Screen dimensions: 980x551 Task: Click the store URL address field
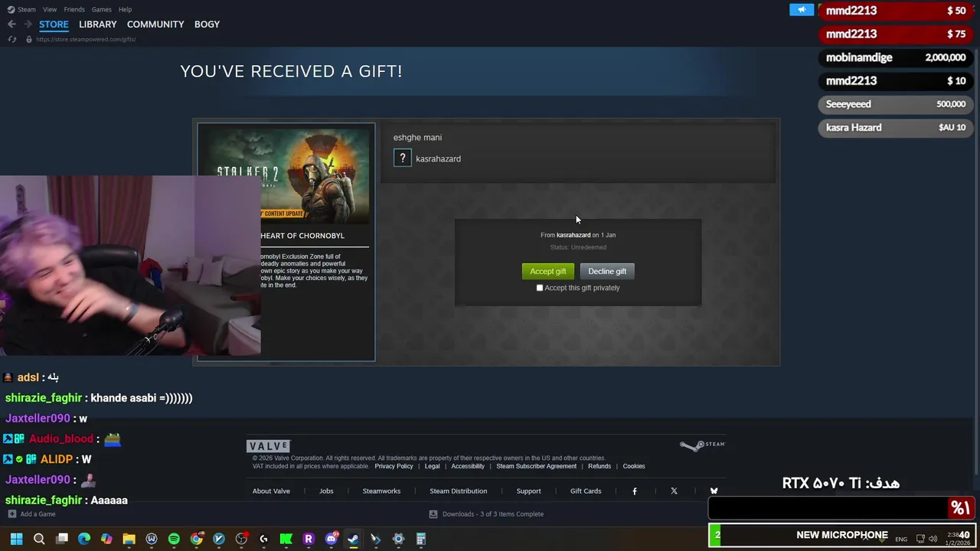86,39
